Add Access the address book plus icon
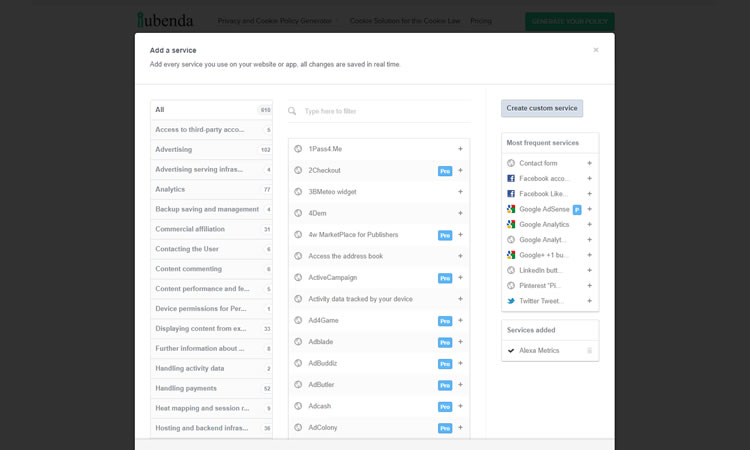The image size is (750, 450). click(x=460, y=256)
